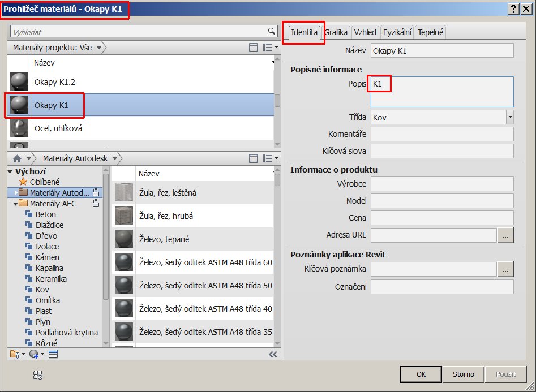Click the Vyhledat search field
536x392 pixels.
coord(144,32)
